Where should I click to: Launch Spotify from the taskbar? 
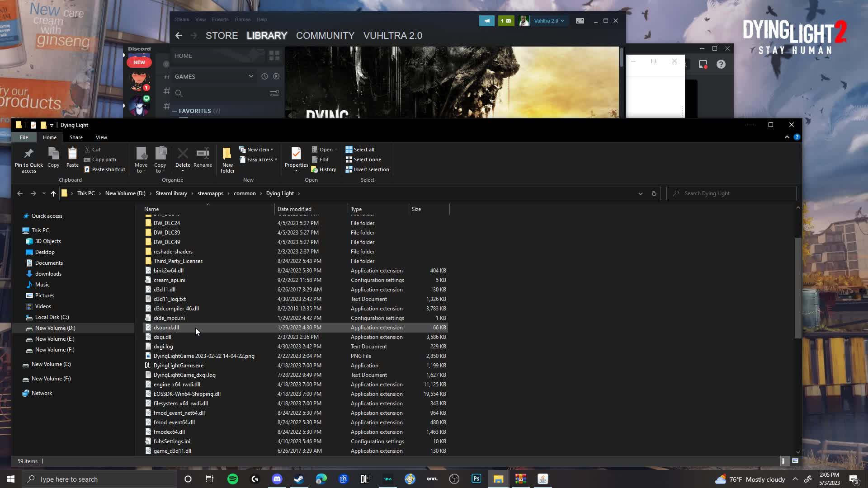232,479
